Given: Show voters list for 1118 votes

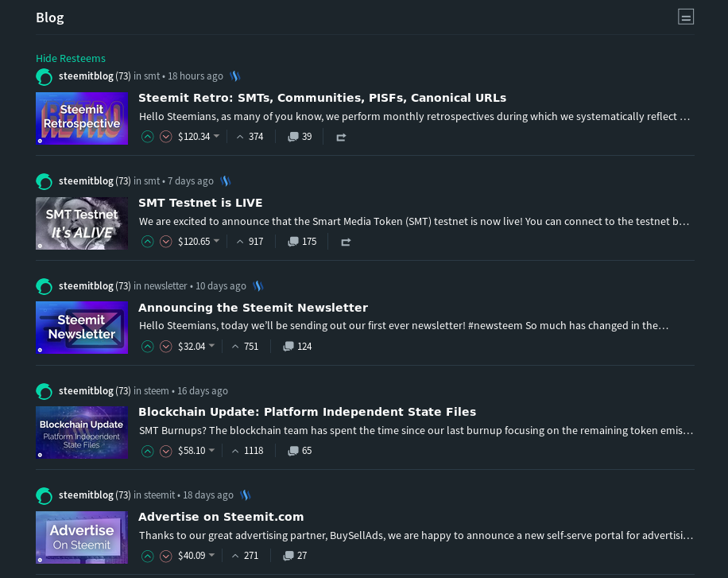Looking at the screenshot, I should pyautogui.click(x=248, y=451).
